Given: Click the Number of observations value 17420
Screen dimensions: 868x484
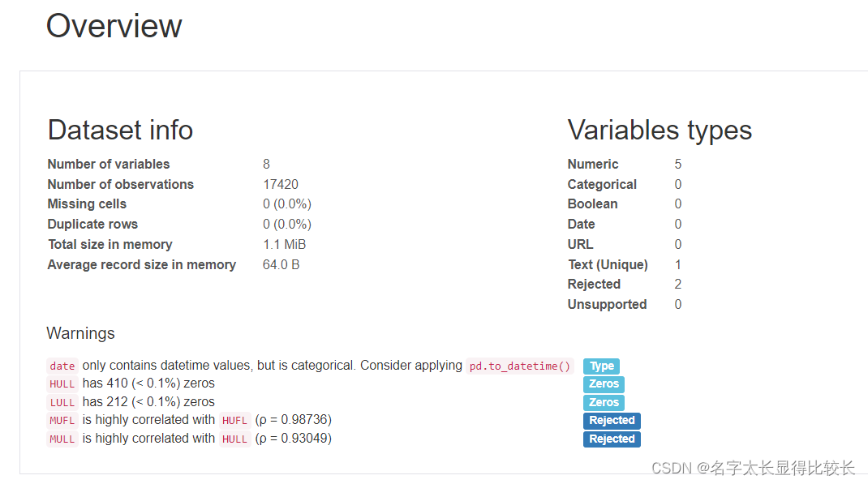Looking at the screenshot, I should (x=281, y=184).
